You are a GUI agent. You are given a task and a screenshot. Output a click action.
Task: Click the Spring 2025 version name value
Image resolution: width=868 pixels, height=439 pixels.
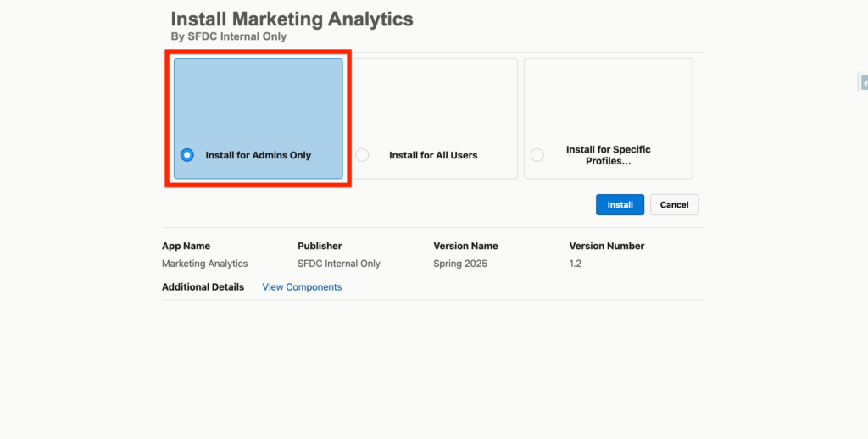tap(460, 264)
